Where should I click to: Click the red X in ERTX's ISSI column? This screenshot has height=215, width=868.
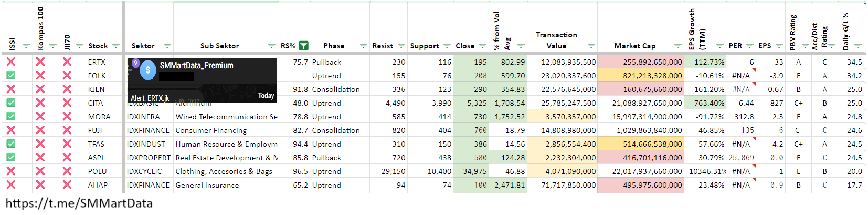11,62
